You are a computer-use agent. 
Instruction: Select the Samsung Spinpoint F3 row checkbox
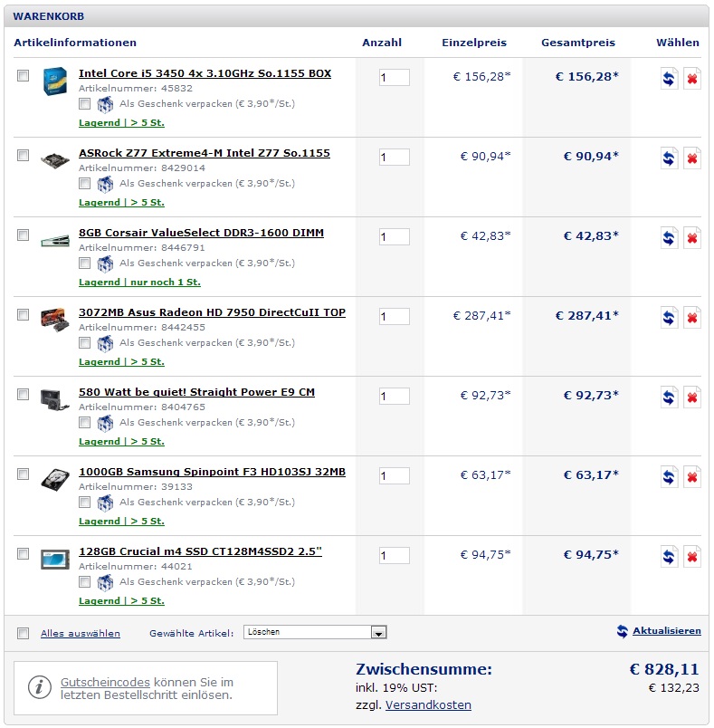23,474
